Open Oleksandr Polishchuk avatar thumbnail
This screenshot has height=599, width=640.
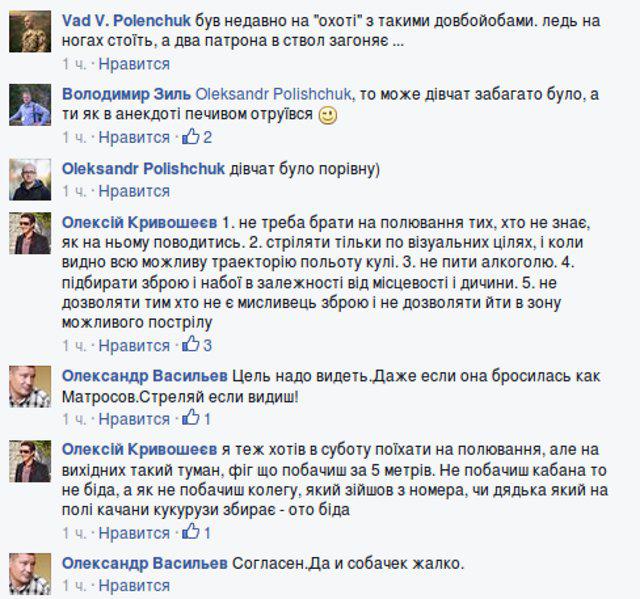pos(30,179)
